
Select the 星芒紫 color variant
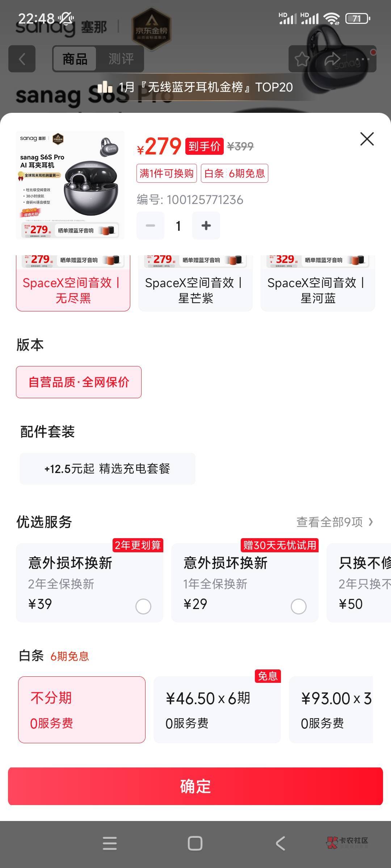[195, 283]
